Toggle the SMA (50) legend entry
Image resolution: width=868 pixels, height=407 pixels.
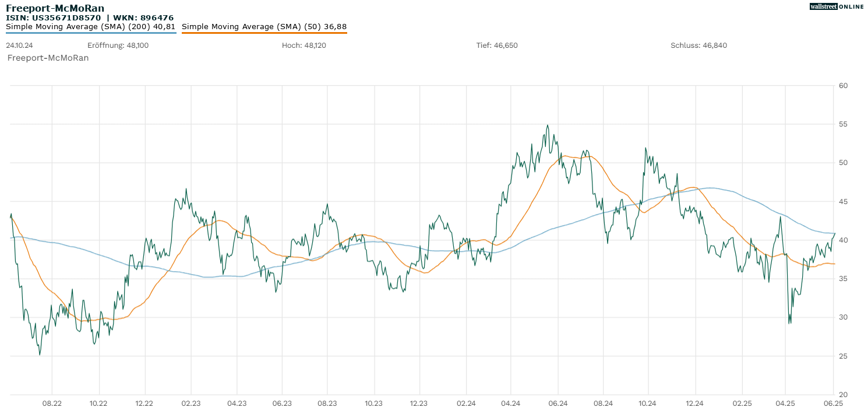click(264, 27)
